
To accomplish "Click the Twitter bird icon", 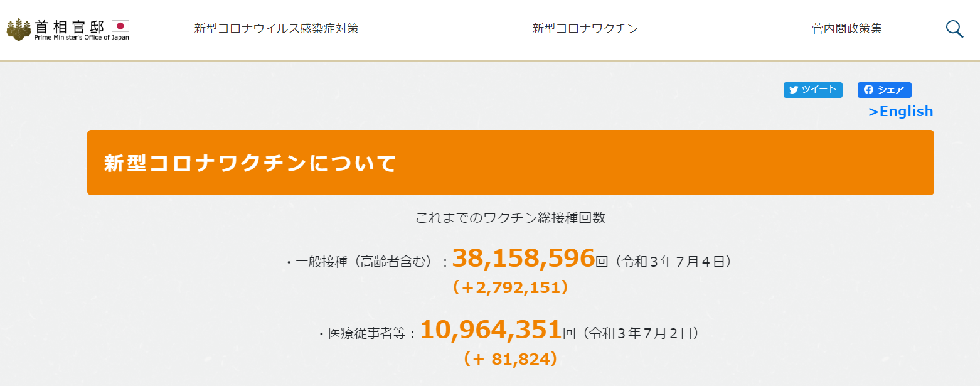I will click(794, 90).
